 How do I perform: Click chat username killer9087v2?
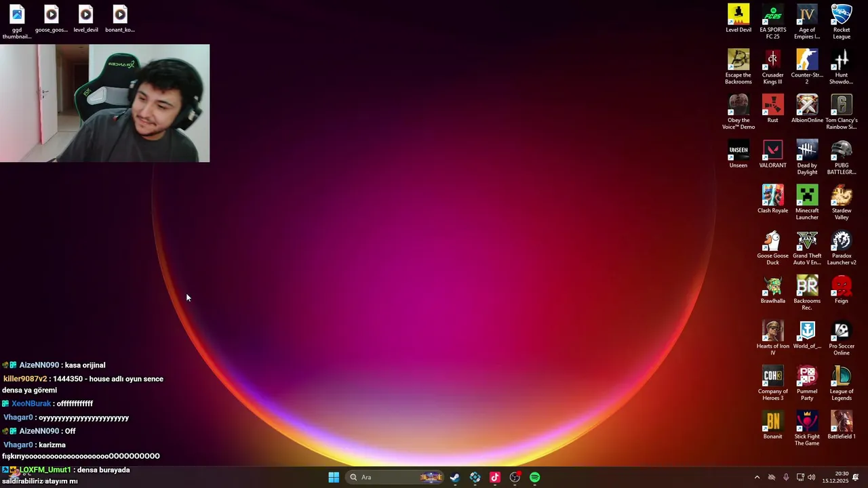(25, 379)
